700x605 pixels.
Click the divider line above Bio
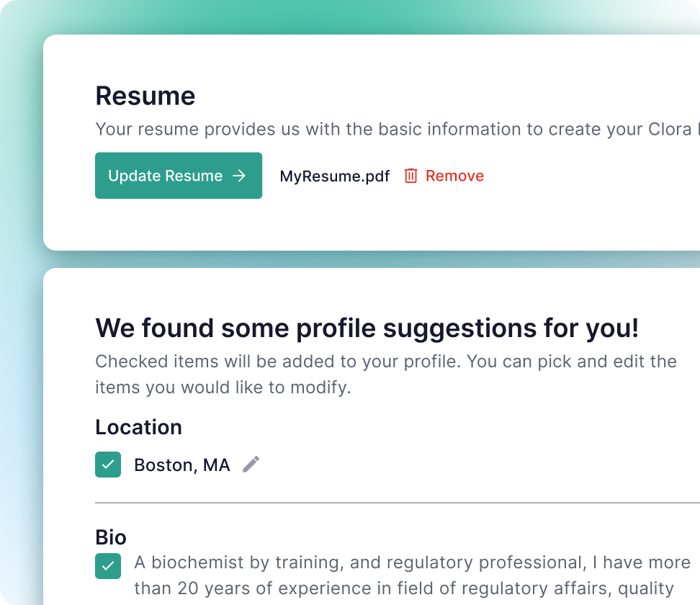[396, 503]
